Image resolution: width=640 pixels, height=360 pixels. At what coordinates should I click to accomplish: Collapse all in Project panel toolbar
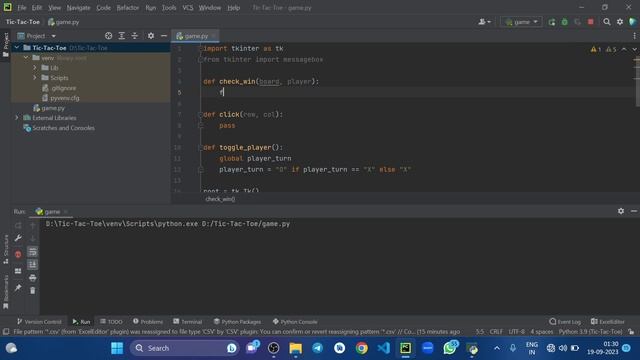click(135, 36)
